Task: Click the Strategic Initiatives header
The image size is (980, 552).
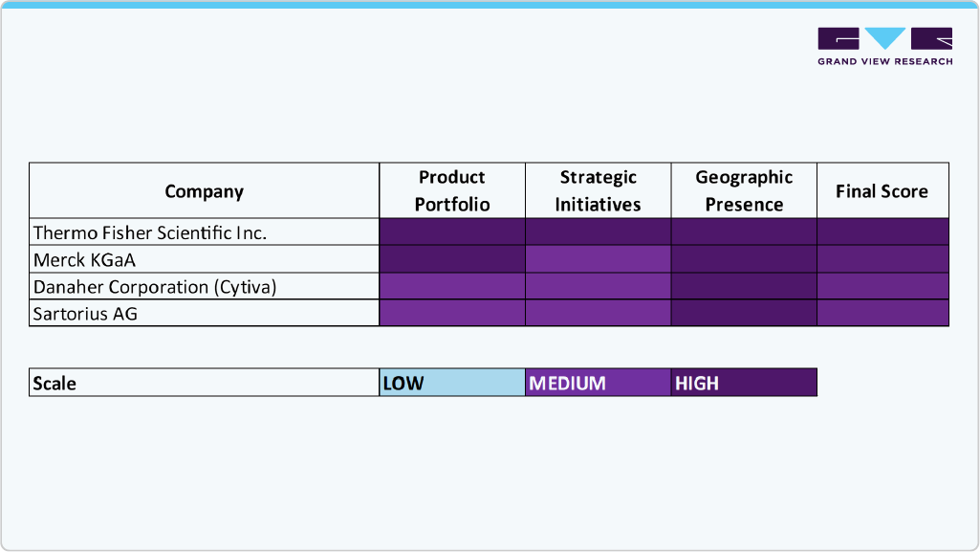Action: coord(598,190)
